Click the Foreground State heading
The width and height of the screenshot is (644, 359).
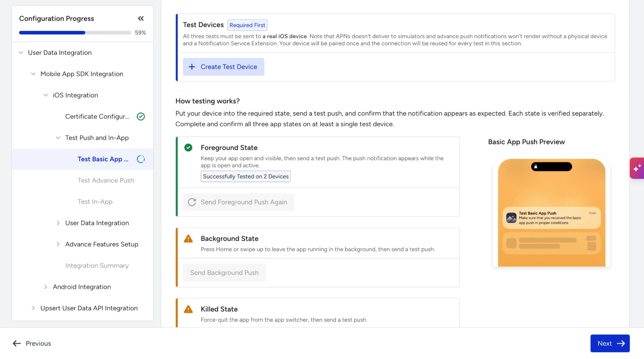click(x=229, y=148)
